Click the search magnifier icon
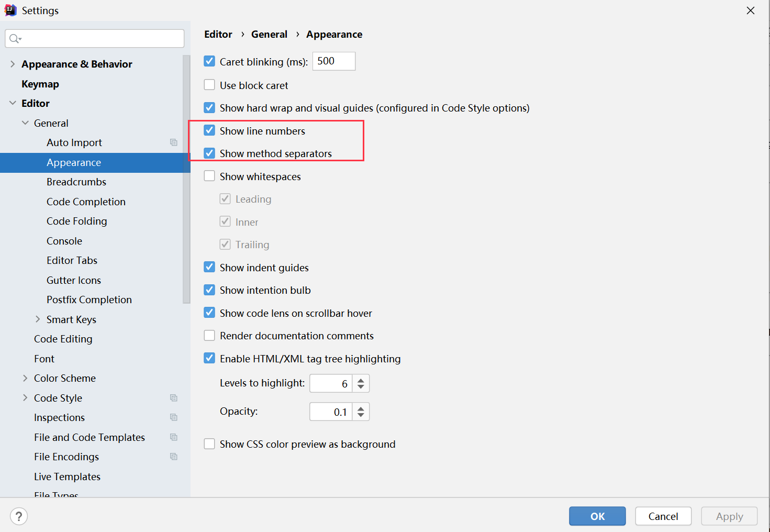This screenshot has height=532, width=770. [15, 39]
